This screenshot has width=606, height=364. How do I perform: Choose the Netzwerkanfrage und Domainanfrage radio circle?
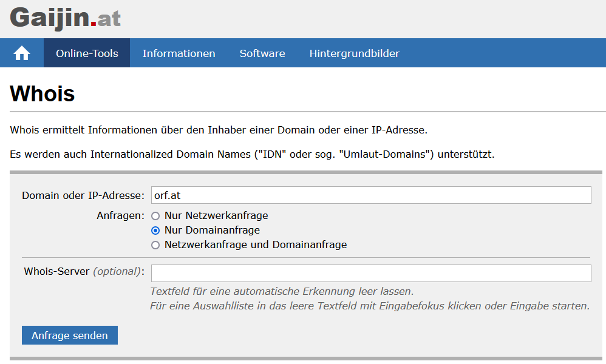point(155,245)
